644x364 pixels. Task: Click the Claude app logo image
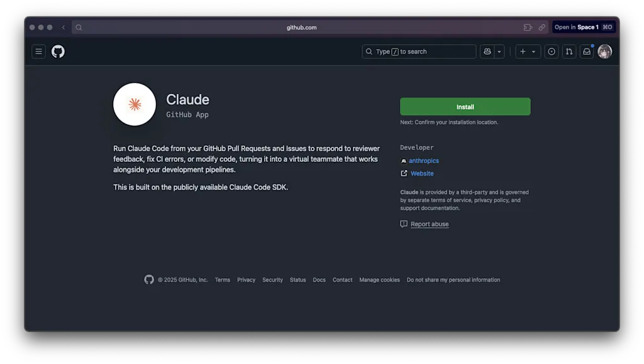tap(135, 105)
